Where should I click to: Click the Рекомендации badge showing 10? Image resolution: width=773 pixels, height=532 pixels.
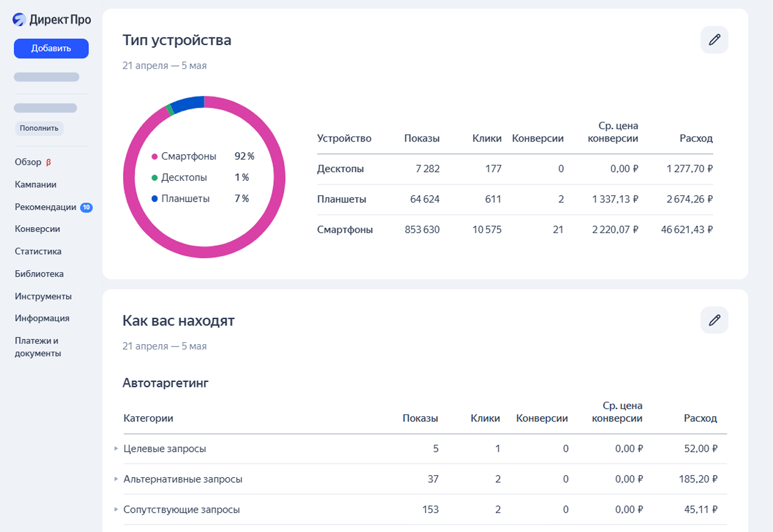86,207
